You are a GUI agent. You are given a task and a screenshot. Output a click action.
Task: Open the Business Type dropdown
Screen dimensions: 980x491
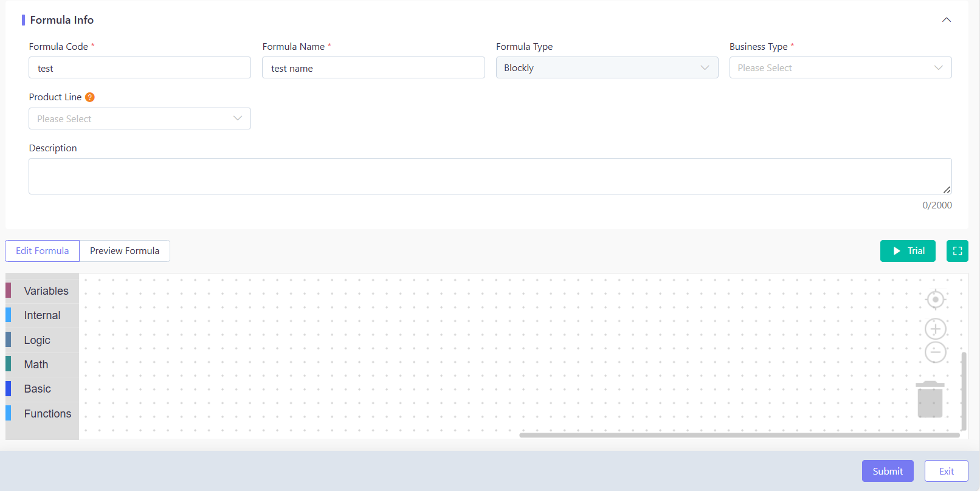tap(840, 67)
